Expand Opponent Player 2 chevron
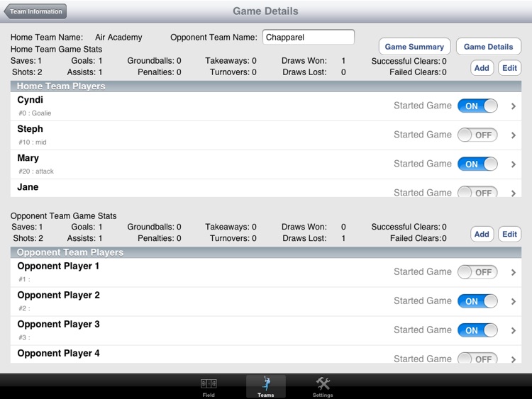 (514, 301)
